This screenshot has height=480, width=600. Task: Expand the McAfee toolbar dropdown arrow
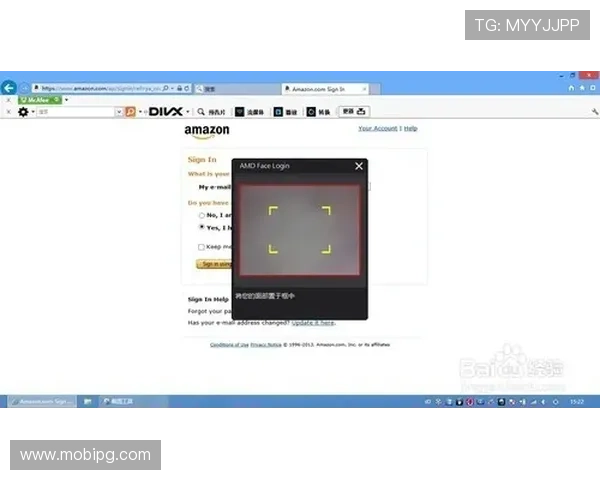click(66, 100)
